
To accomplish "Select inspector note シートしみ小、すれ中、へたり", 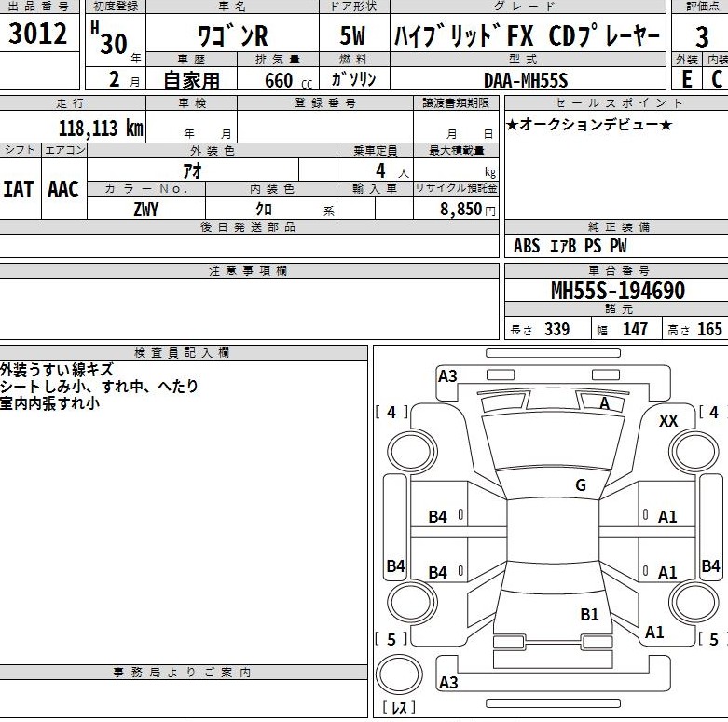I will pyautogui.click(x=99, y=386).
